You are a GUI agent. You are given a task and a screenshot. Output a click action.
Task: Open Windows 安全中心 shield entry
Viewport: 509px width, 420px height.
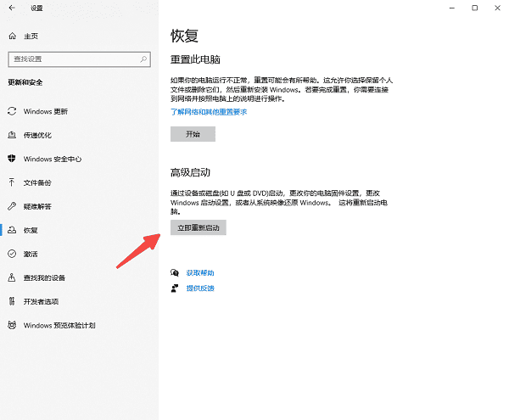[52, 159]
